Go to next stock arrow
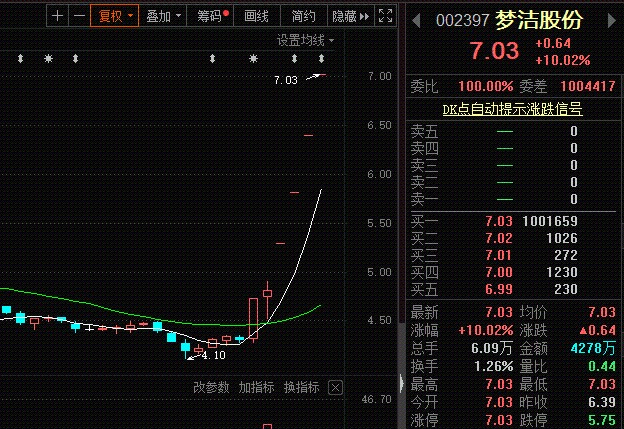This screenshot has height=429, width=624. click(x=612, y=20)
